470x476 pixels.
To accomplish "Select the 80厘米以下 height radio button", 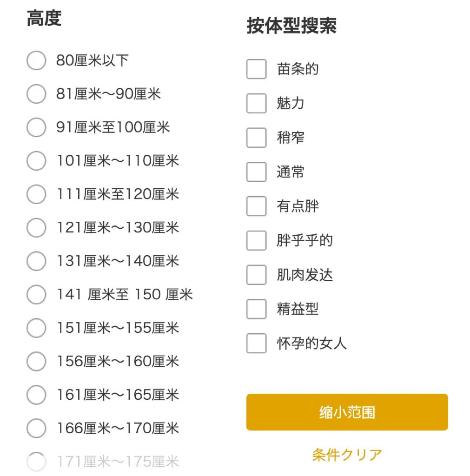I will (x=36, y=60).
